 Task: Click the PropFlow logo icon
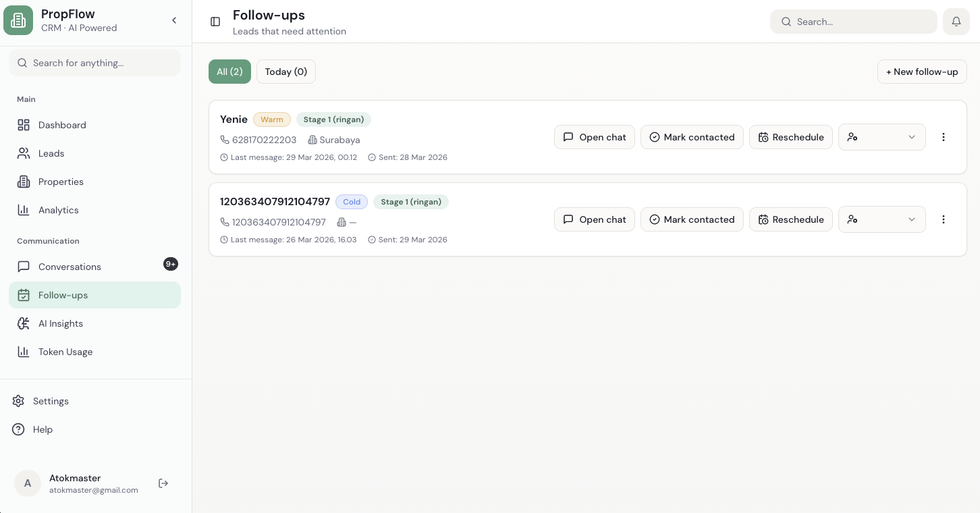tap(18, 20)
